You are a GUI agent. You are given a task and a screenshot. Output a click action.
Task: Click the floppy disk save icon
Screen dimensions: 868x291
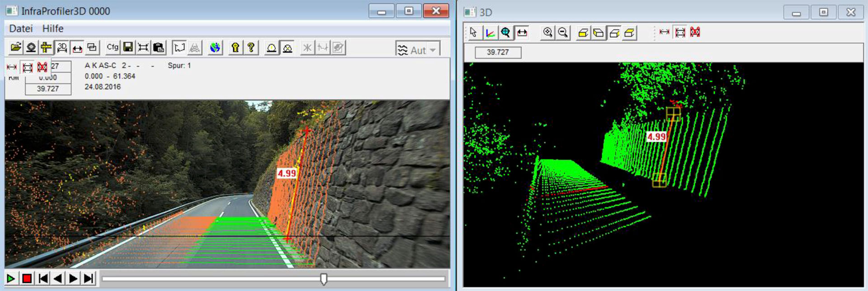[x=128, y=48]
